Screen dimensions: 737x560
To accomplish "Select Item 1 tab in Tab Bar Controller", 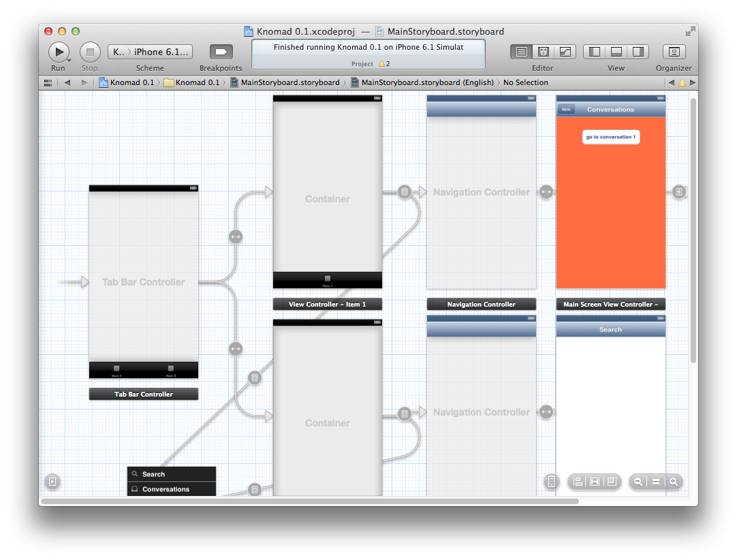I will [x=116, y=371].
